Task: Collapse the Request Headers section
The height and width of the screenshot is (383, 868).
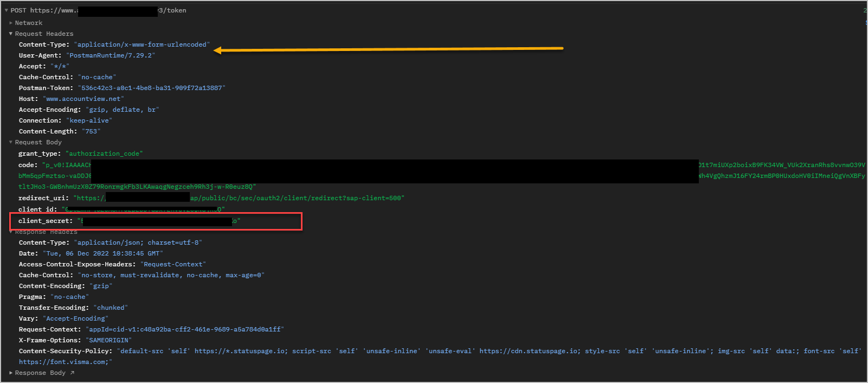Action: tap(11, 34)
